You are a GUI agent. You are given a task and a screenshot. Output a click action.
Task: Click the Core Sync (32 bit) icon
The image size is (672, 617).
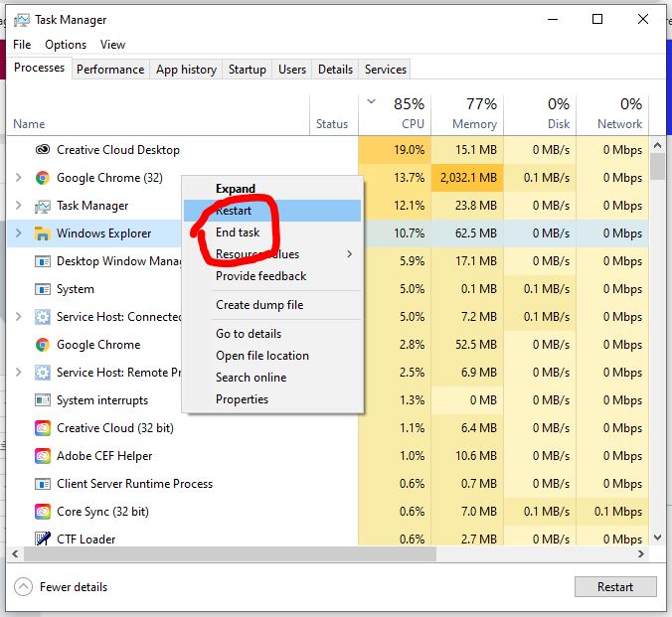(x=43, y=512)
